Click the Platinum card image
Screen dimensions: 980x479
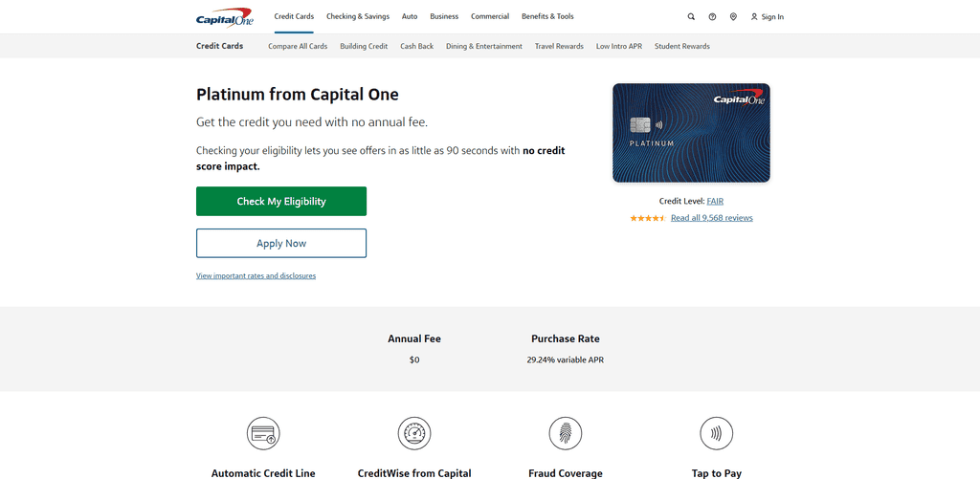coord(691,133)
